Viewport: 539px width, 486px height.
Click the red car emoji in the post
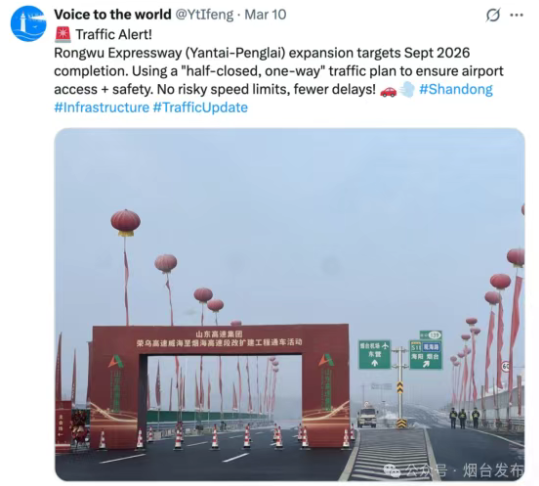pos(388,90)
